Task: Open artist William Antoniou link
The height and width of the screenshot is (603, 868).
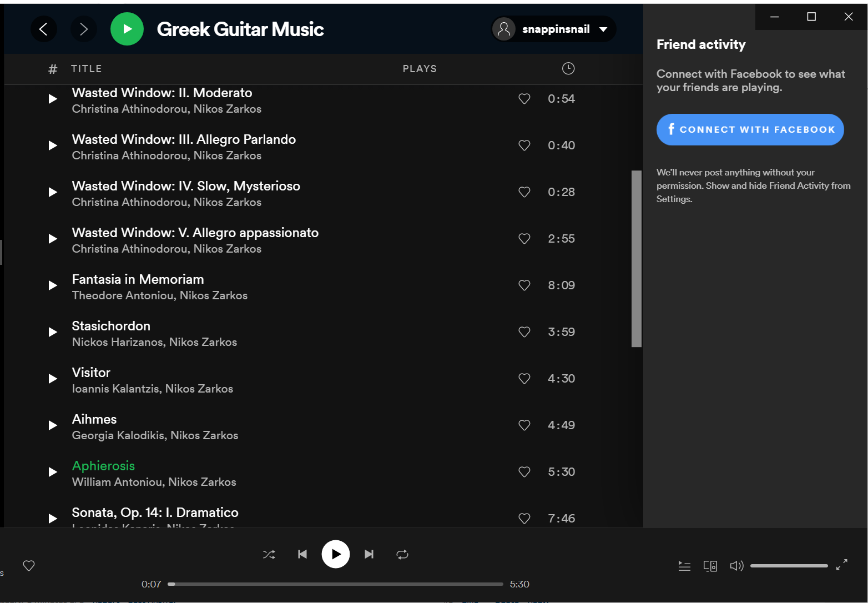Action: pos(118,482)
